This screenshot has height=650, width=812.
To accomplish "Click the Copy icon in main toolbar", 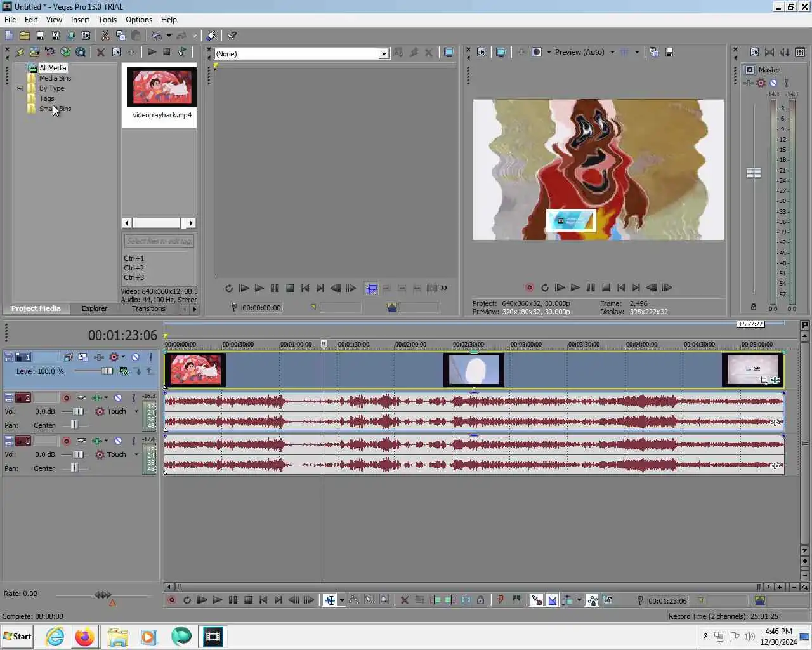I will point(121,36).
